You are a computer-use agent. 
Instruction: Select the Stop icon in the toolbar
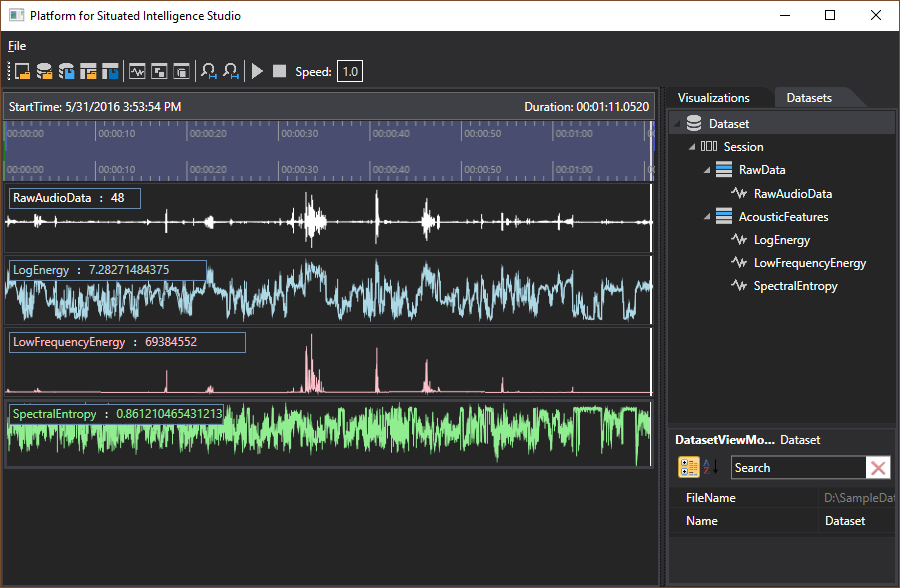280,70
